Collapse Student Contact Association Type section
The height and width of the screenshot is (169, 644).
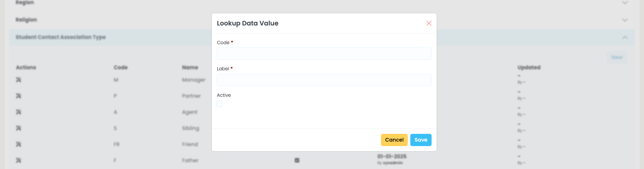[x=625, y=37]
